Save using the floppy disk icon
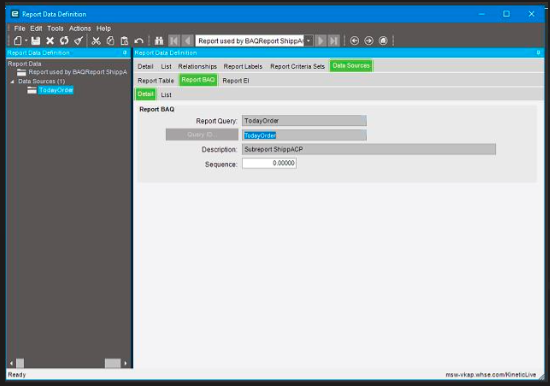This screenshot has width=550, height=386. (35, 41)
